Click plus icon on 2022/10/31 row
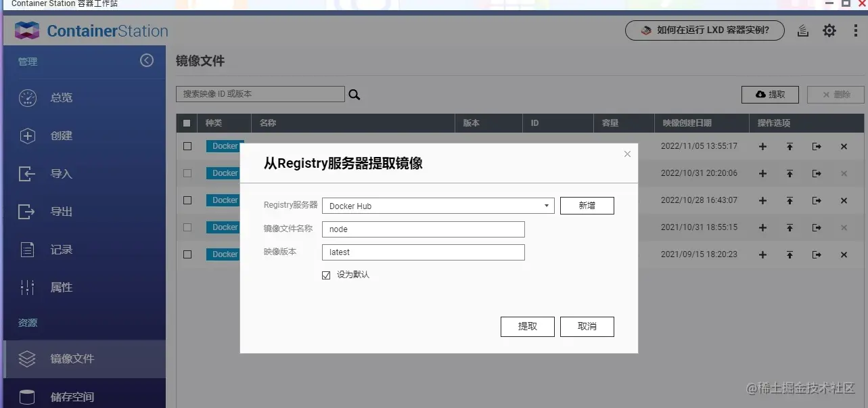868x408 pixels. (762, 173)
